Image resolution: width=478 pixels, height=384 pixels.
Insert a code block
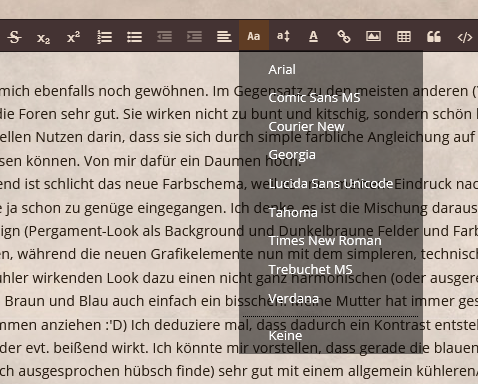coord(464,37)
